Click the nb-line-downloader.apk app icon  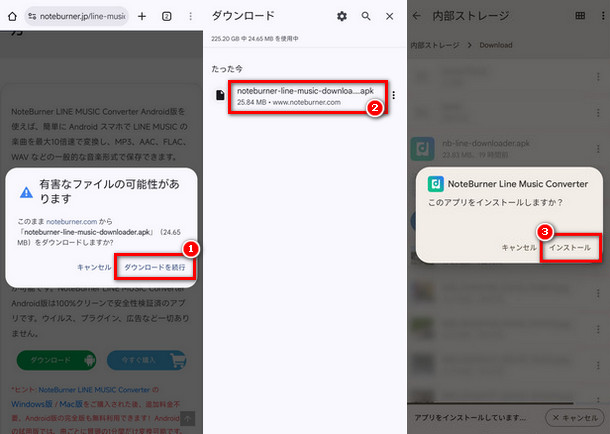[x=422, y=149]
